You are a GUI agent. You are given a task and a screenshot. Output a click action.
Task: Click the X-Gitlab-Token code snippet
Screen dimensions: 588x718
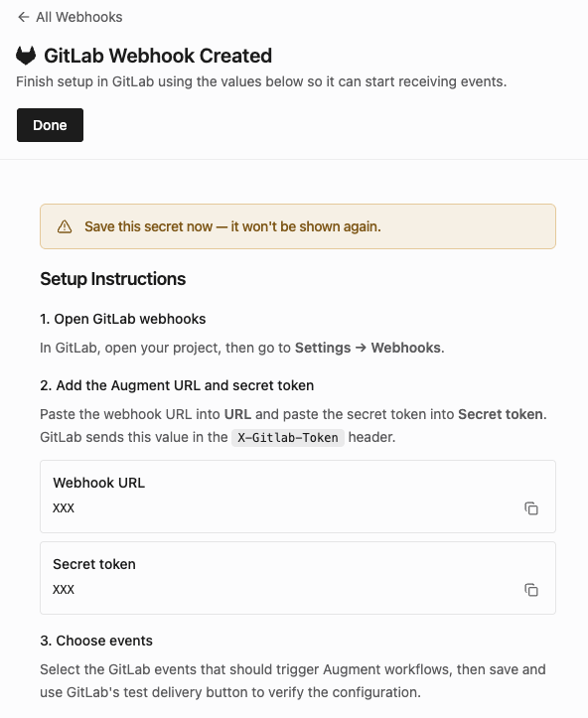pyautogui.click(x=288, y=438)
